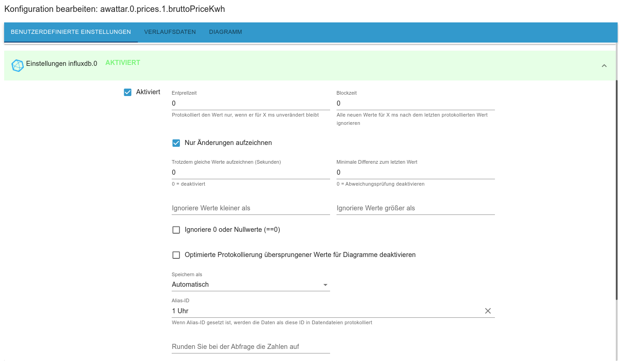Focus Trotzdem gleiche Werte aufzeichnen field
Viewport: 619px width, 364px height.
251,172
